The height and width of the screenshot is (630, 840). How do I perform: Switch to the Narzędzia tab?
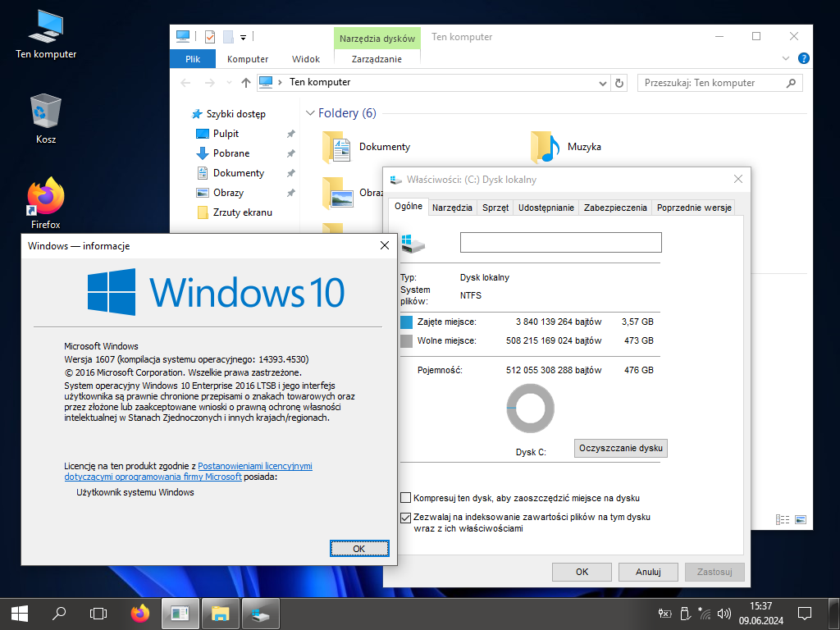click(452, 208)
